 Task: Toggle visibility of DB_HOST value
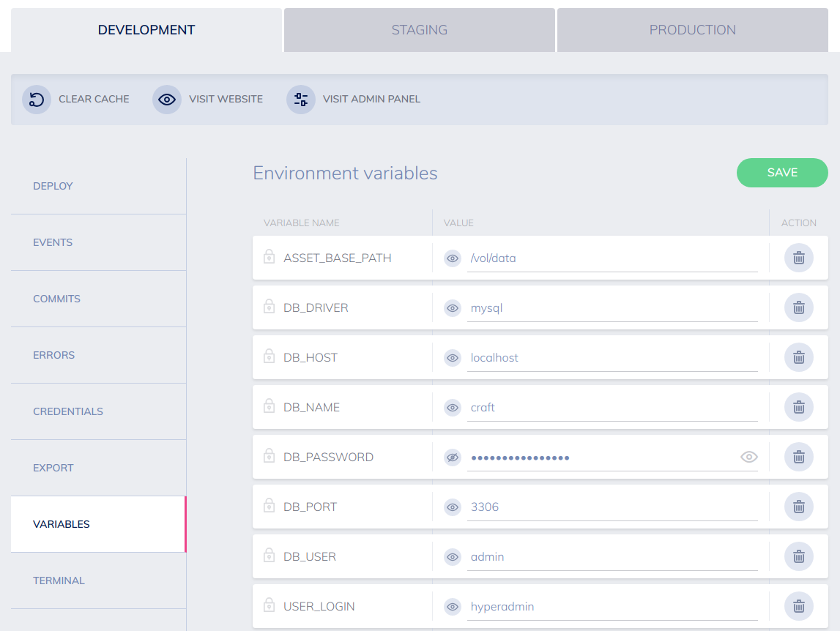[x=453, y=358]
